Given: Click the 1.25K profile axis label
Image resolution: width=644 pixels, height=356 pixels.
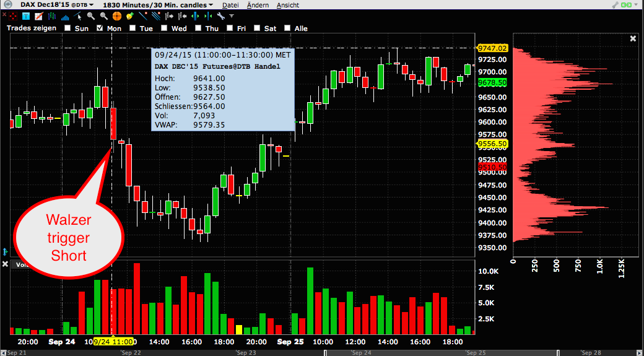Looking at the screenshot, I should pos(621,268).
